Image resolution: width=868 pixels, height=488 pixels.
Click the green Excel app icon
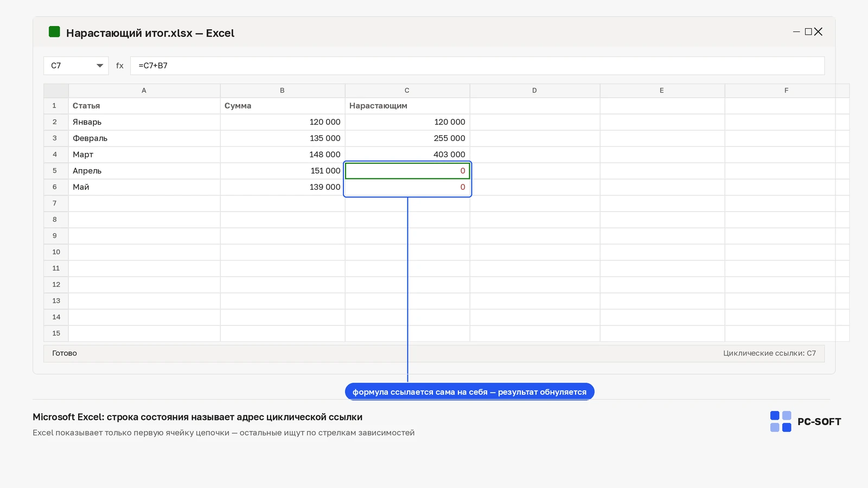54,32
